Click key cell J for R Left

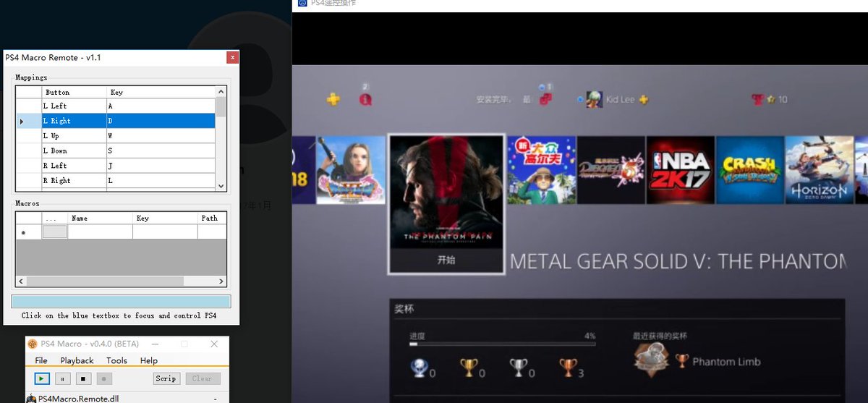coord(161,165)
